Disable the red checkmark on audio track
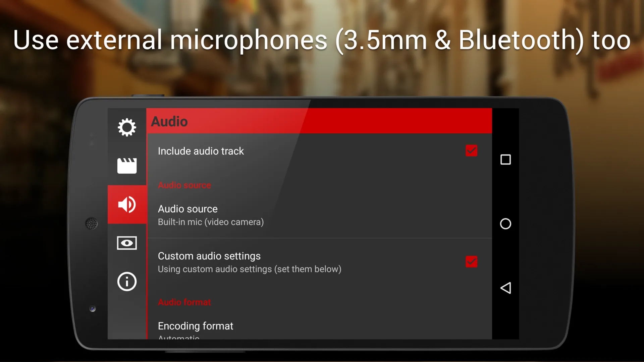Viewport: 644px width, 362px height. point(472,151)
